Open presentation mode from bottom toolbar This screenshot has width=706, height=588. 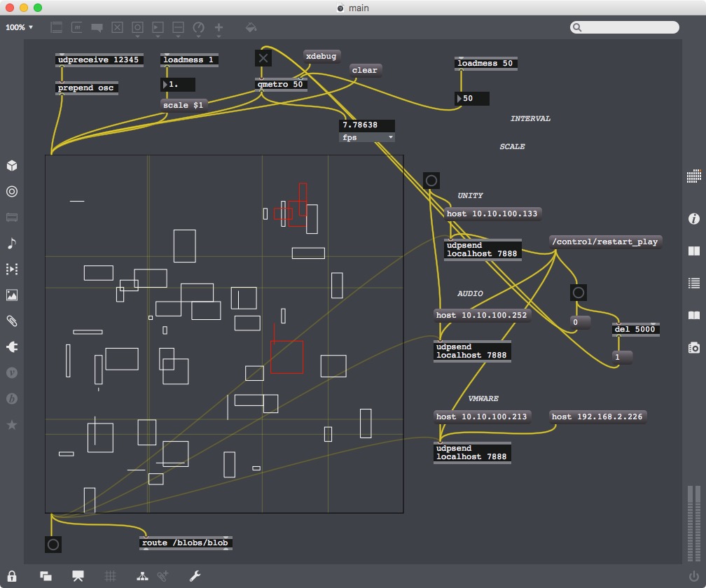pyautogui.click(x=78, y=576)
